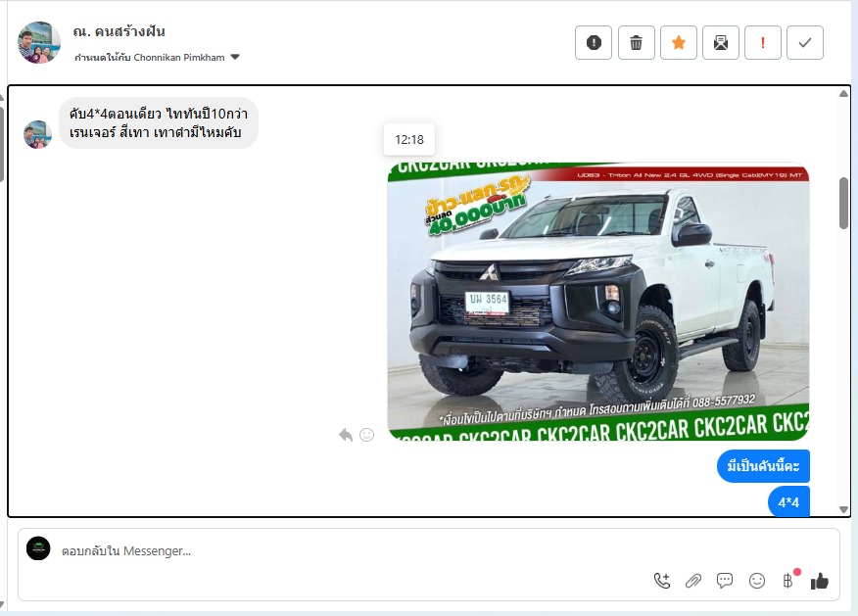Click the 12:18 timestamp label

tap(409, 140)
